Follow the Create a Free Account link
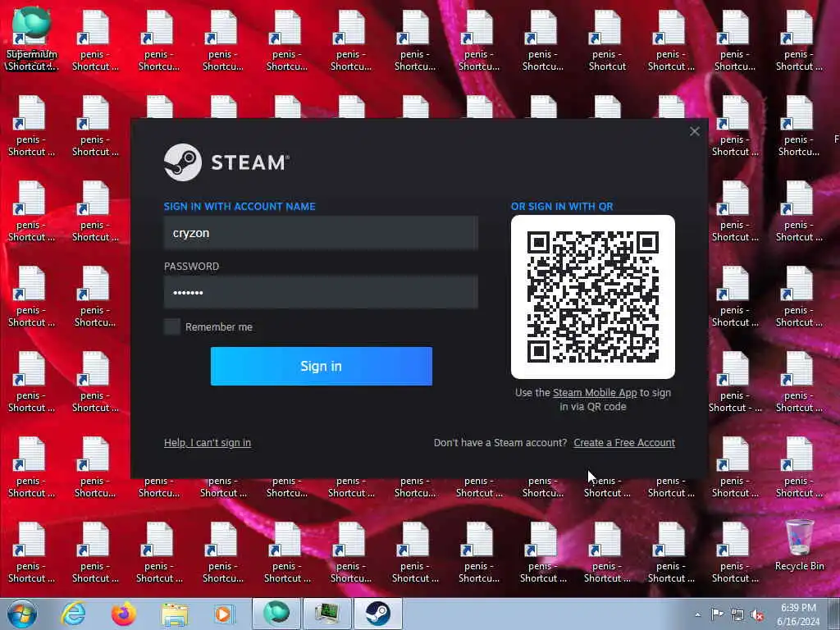This screenshot has height=630, width=840. tap(624, 442)
